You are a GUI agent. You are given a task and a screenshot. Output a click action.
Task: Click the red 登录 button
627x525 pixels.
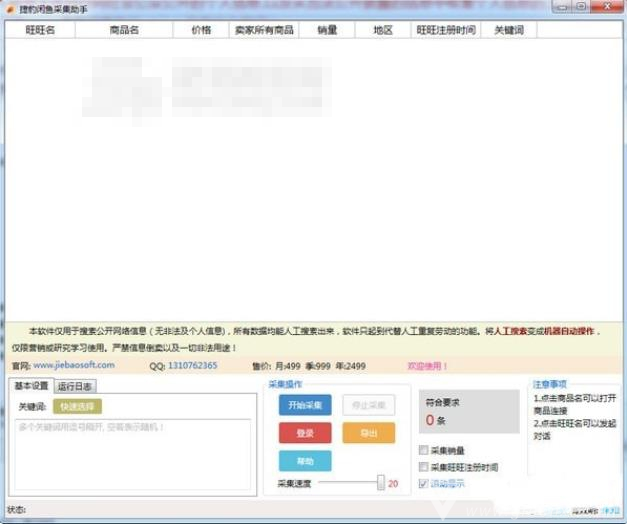pos(305,433)
